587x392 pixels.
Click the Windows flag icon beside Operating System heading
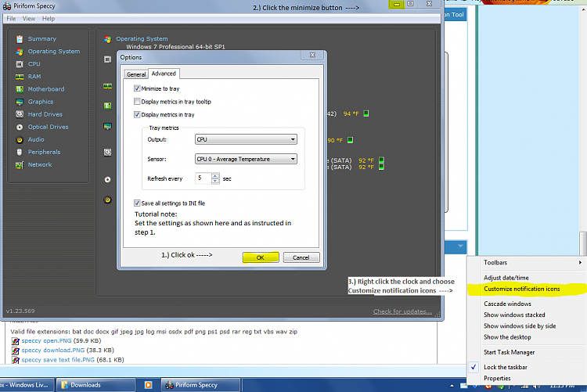[x=108, y=39]
